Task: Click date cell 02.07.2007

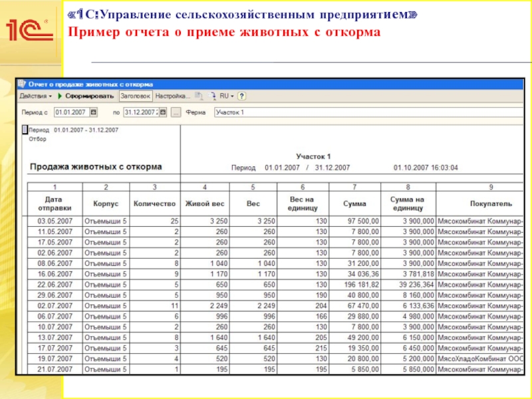Action: 55,306
